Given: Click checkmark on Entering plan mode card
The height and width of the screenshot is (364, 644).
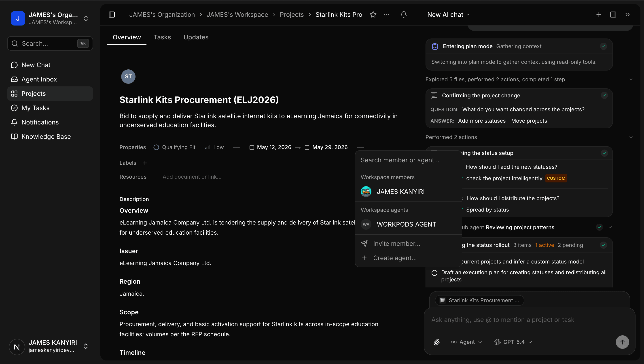Looking at the screenshot, I should 604,46.
